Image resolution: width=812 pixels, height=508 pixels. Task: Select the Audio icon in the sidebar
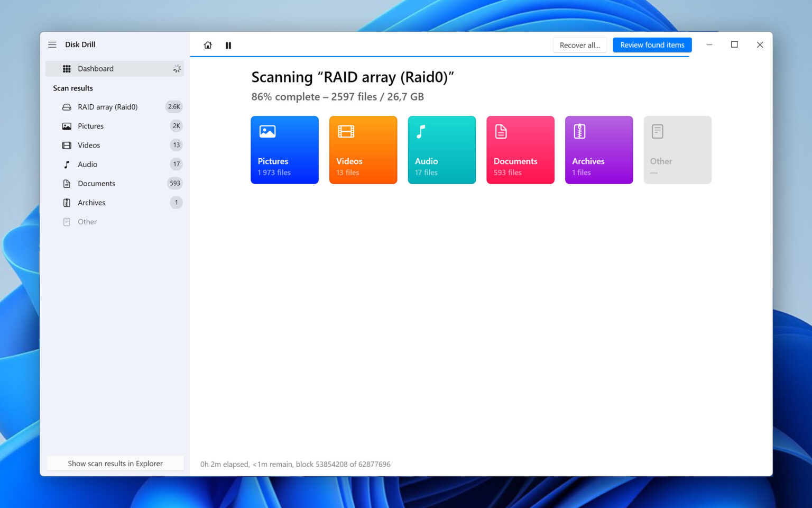66,164
